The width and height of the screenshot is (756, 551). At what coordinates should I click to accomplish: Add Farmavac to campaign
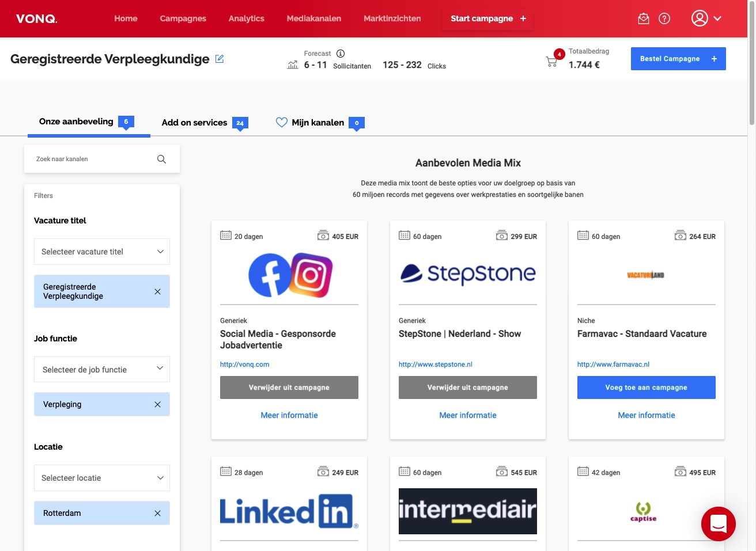pyautogui.click(x=647, y=387)
